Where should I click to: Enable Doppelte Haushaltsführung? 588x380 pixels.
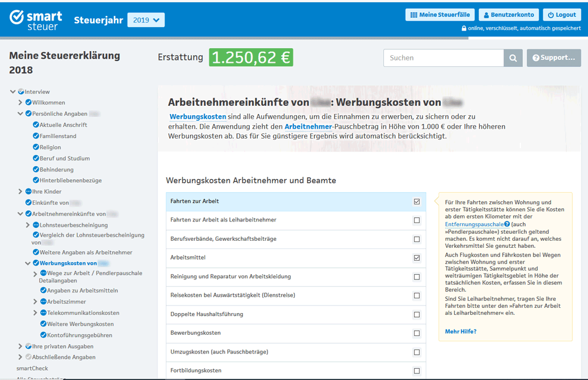coord(417,314)
